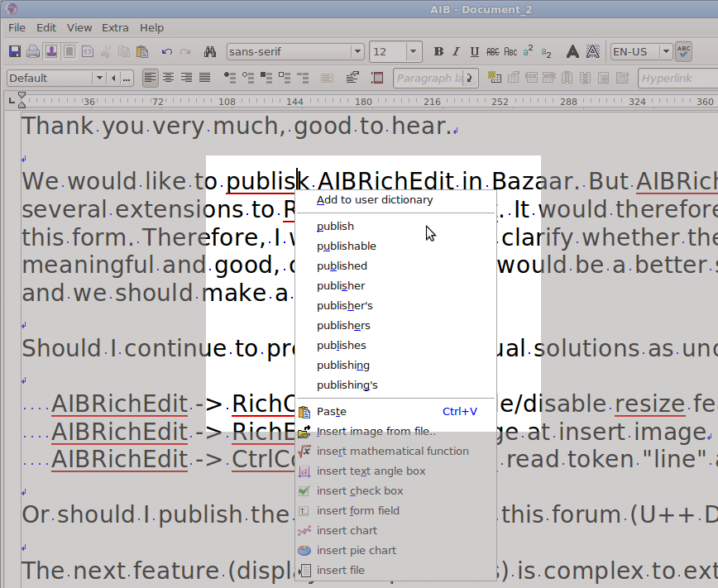Open the EN-US language dropdown
Viewport: 718px width, 588px height.
(x=665, y=51)
